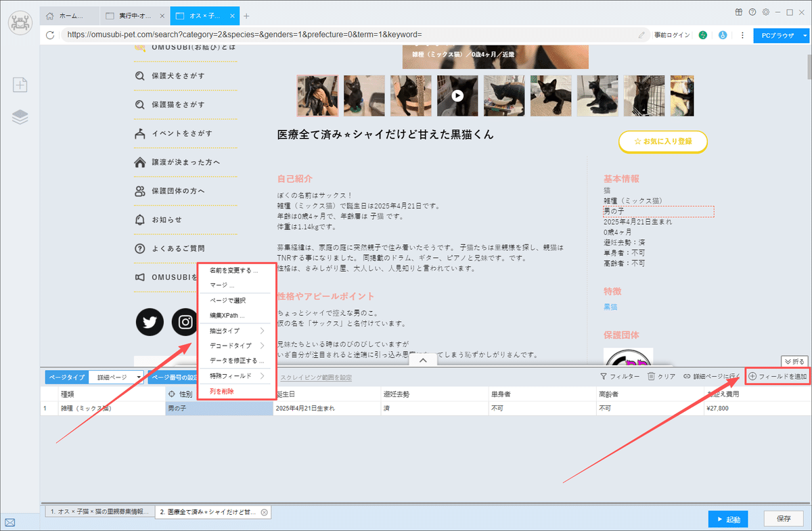
Task: Select マージ in context menu
Action: (x=236, y=285)
